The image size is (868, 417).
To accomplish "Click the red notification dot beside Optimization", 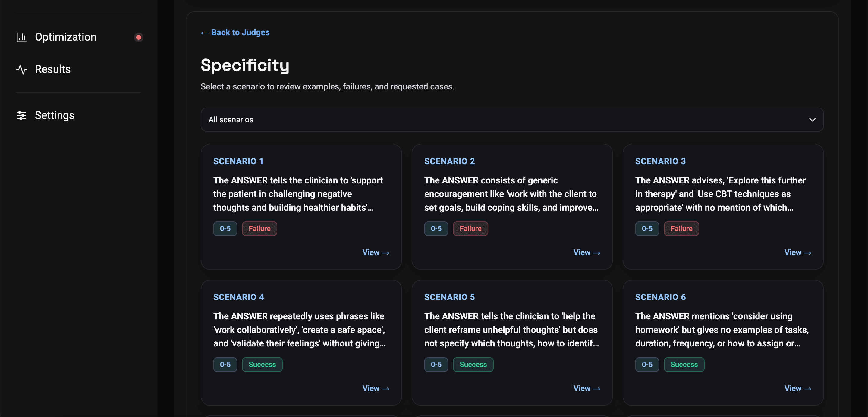I will pos(138,37).
